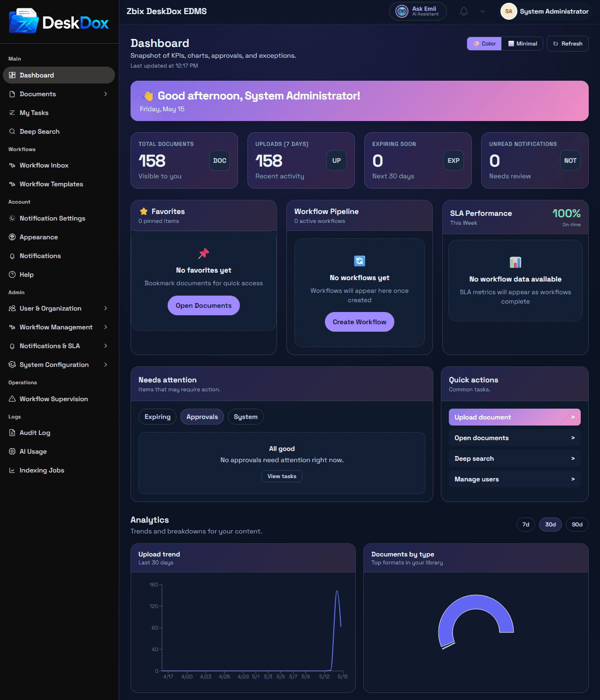600x700 pixels.
Task: Click the Workflow Inbox icon
Action: pos(12,165)
